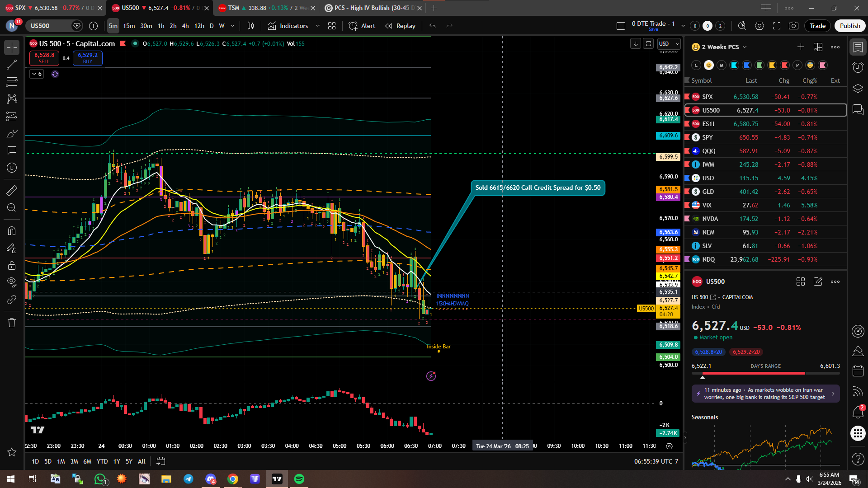Expand the 2 Weeks PCS watchlist dropdown
Screen dimensions: 868x488
pos(745,47)
